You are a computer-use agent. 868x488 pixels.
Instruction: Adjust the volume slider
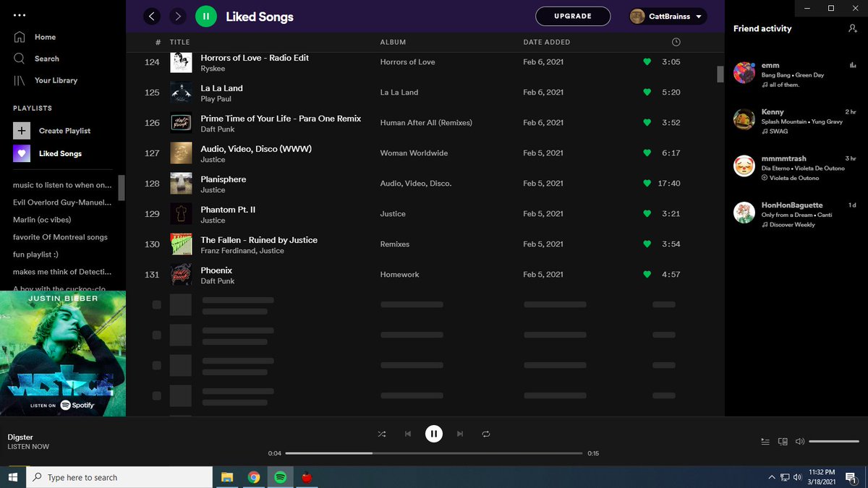(x=834, y=441)
